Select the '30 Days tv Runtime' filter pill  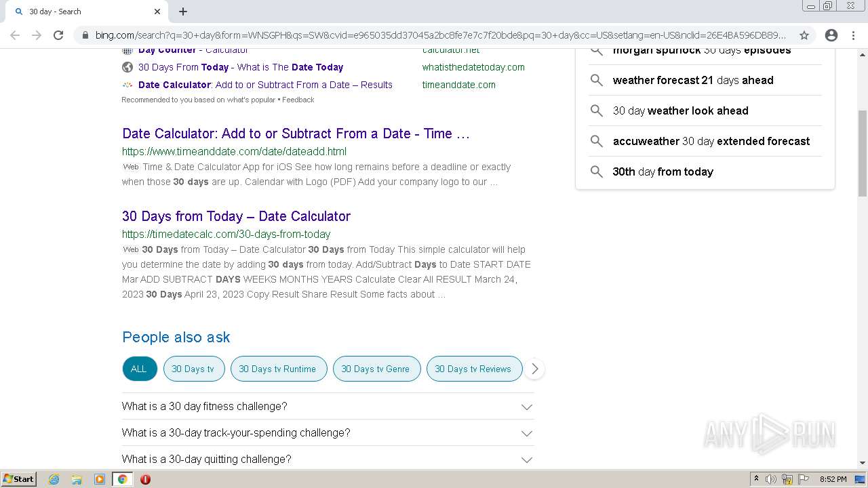click(x=277, y=369)
